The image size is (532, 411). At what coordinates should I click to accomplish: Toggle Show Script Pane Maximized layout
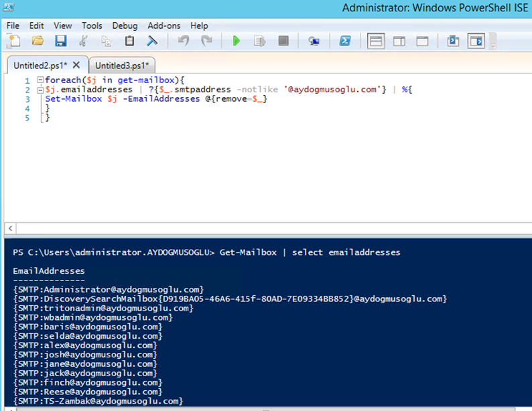pos(422,41)
